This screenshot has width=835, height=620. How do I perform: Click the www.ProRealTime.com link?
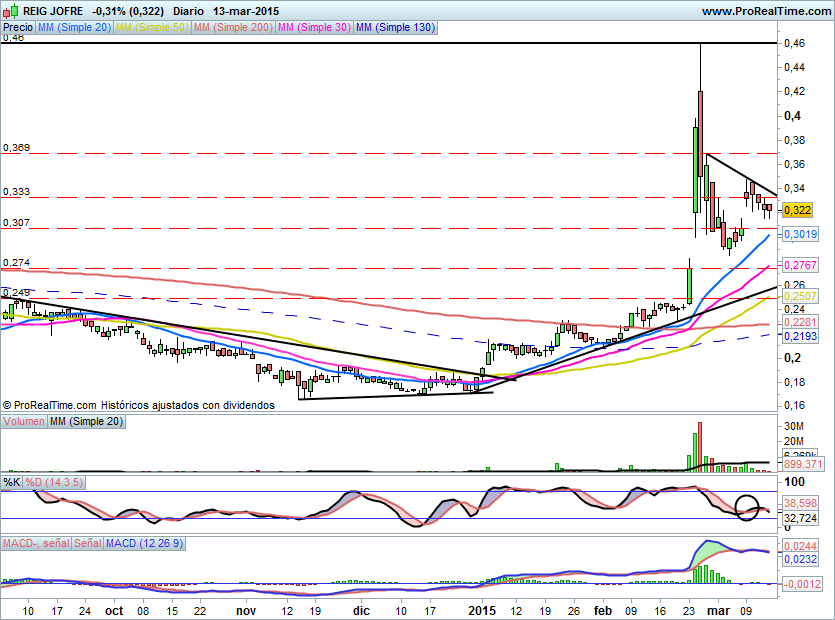[x=766, y=11]
